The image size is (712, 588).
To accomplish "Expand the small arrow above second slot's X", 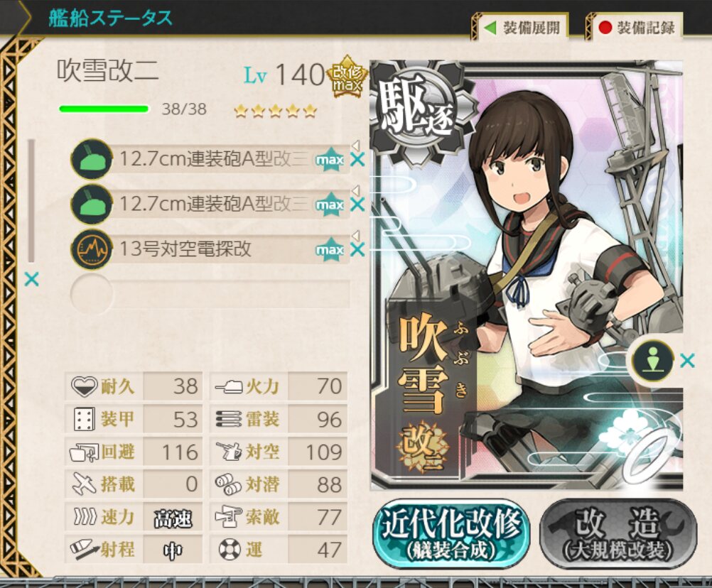I will [356, 190].
